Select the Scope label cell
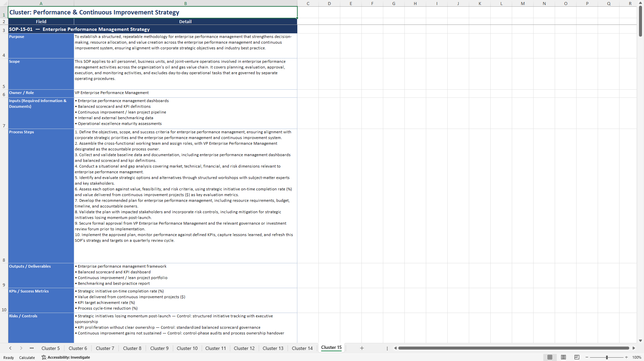This screenshot has width=644, height=361. 41,74
